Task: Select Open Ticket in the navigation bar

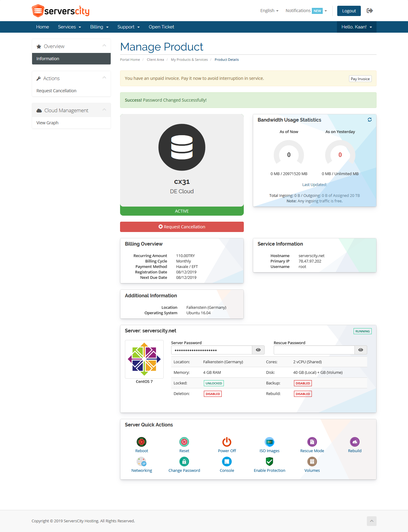Action: pyautogui.click(x=162, y=27)
